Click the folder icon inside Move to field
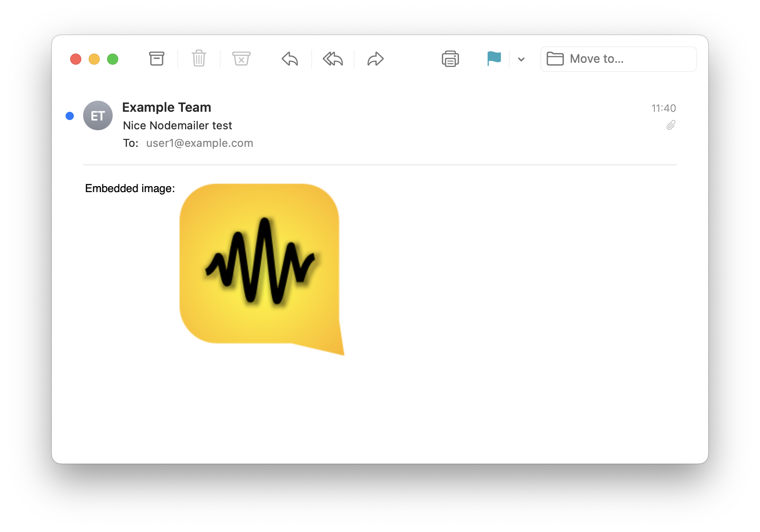 556,59
